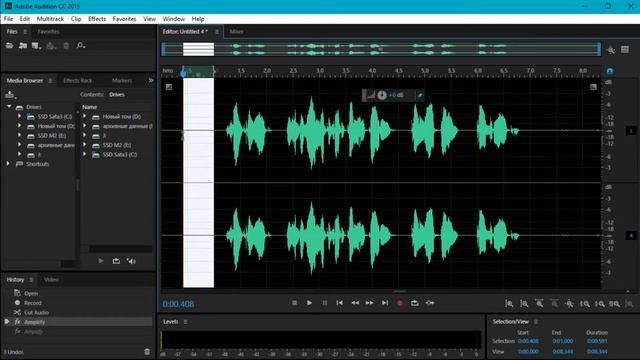Click the Rewind transport button
This screenshot has width=640, height=360.
[x=355, y=303]
